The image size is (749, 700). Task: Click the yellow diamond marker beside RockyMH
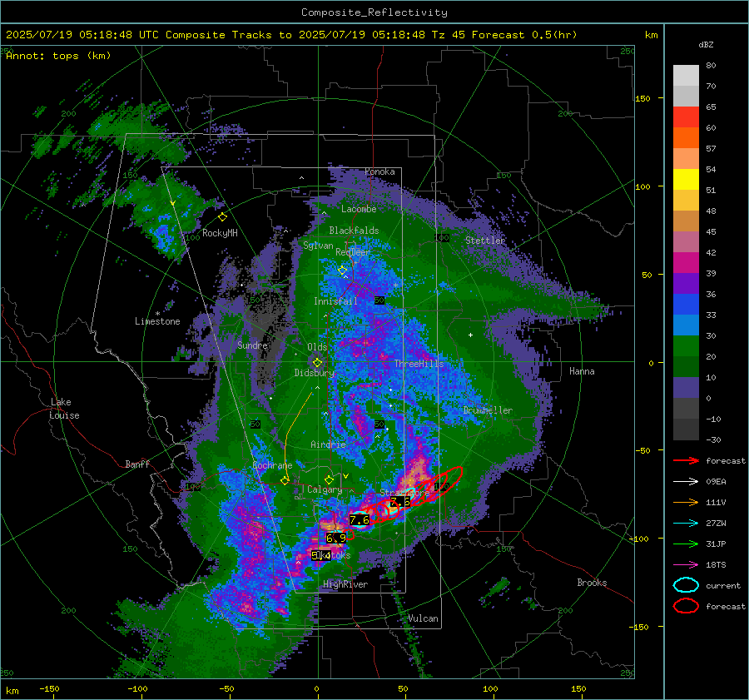coord(222,217)
